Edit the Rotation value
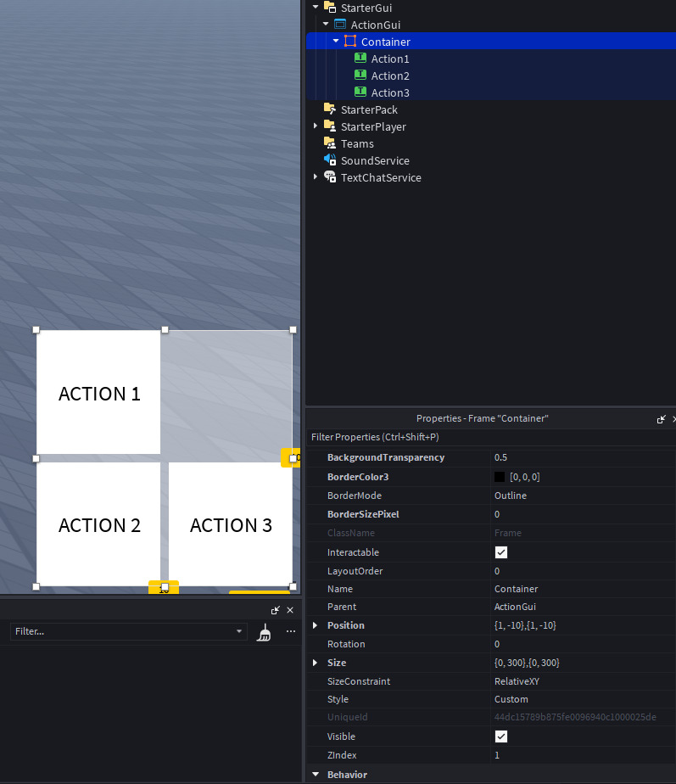Viewport: 676px width, 784px height. click(583, 644)
